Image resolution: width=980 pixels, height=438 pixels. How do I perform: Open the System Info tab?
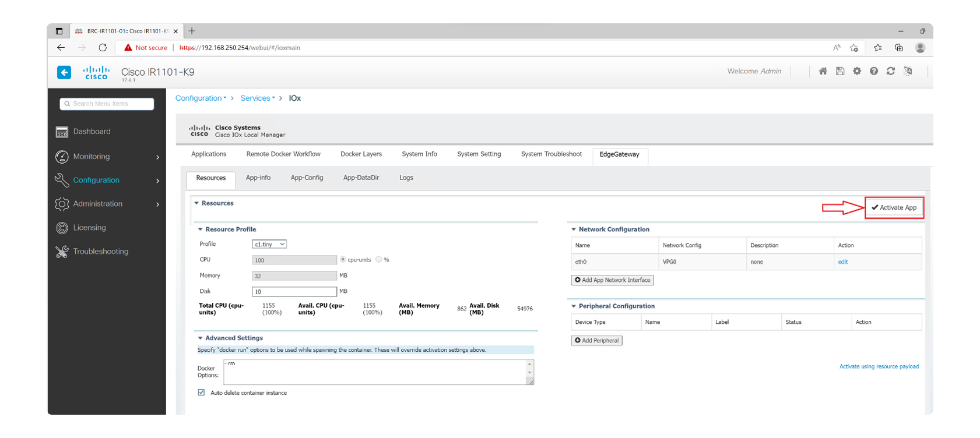click(419, 154)
